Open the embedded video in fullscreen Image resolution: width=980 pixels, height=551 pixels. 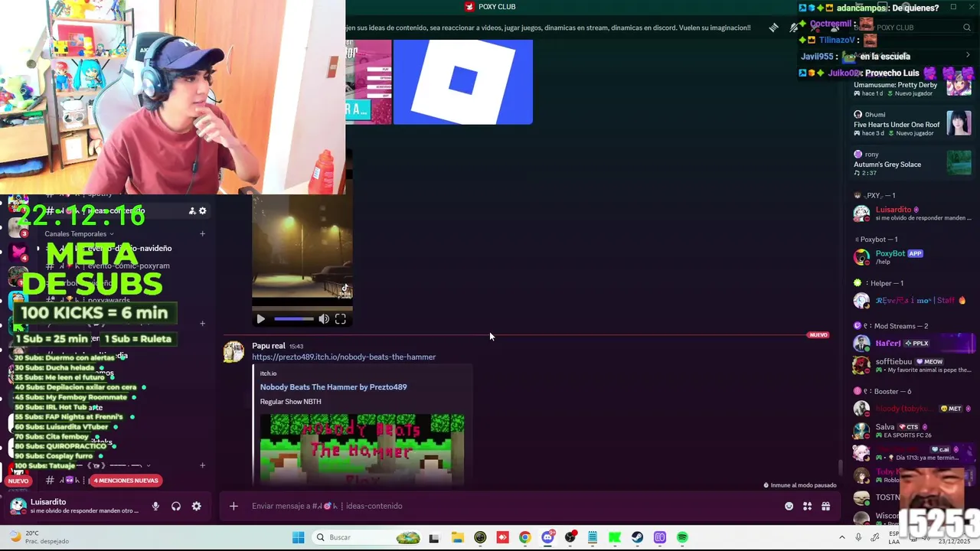pyautogui.click(x=341, y=319)
